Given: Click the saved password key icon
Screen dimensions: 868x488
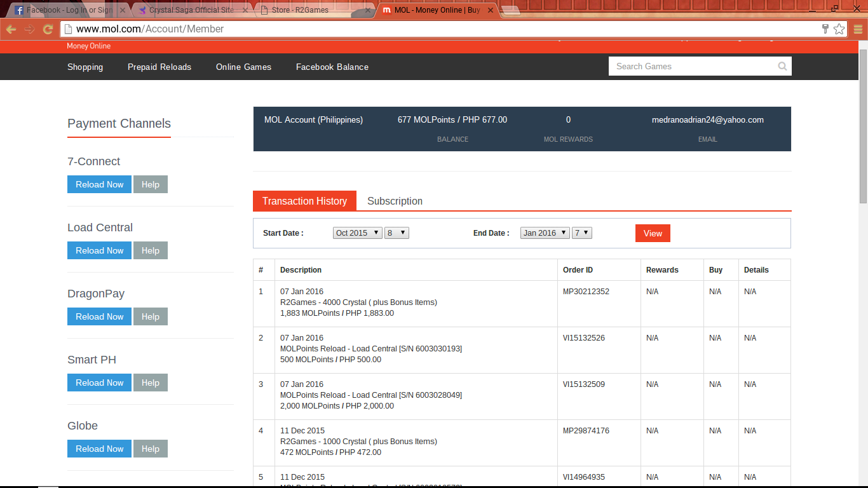Looking at the screenshot, I should click(x=825, y=29).
